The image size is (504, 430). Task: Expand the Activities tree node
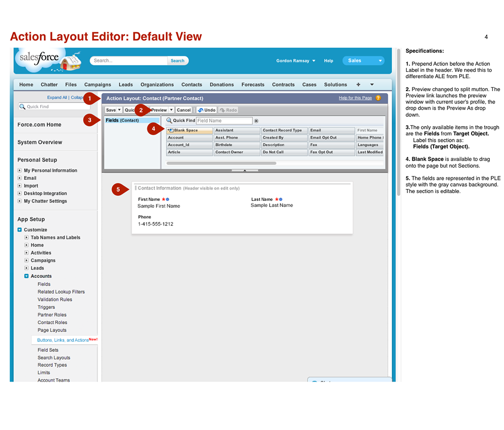[x=27, y=253]
